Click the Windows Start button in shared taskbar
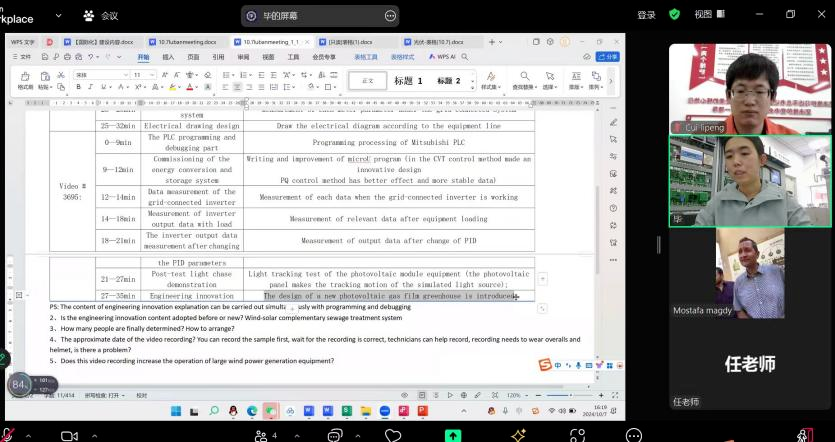The width and height of the screenshot is (835, 442). tap(178, 410)
